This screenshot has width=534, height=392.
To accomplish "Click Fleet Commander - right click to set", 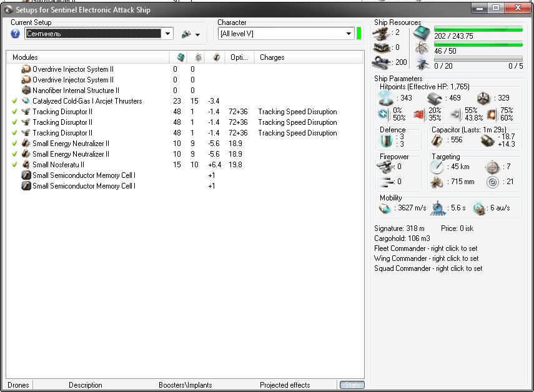I will coord(426,248).
